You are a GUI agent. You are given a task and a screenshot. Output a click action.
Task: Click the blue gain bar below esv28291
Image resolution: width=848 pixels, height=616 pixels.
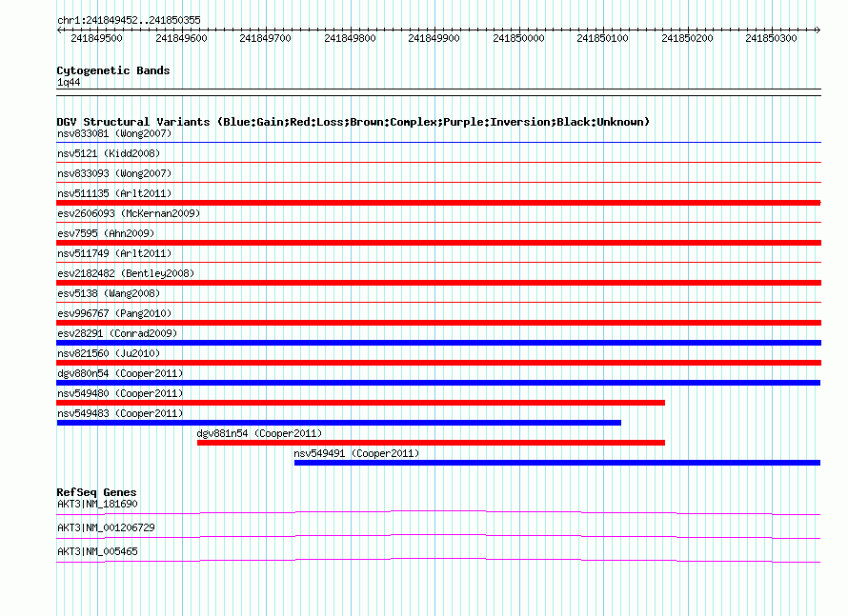438,343
